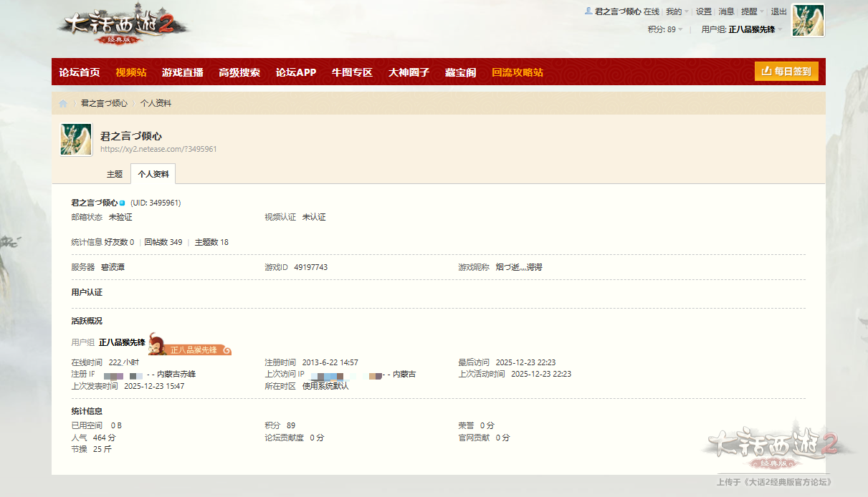Click the profile URL xy2.netease.com/?3495961
The width and height of the screenshot is (868, 497).
tap(158, 149)
